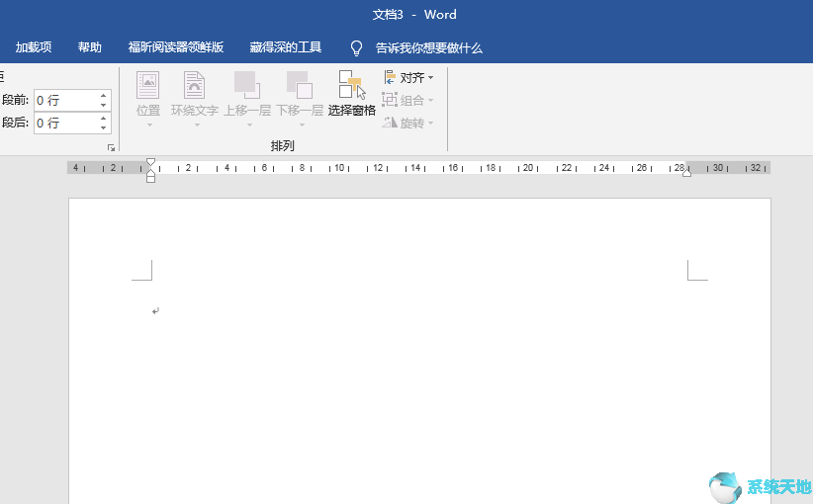Open the 组合 group dropdown
This screenshot has height=504, width=813.
coord(407,100)
